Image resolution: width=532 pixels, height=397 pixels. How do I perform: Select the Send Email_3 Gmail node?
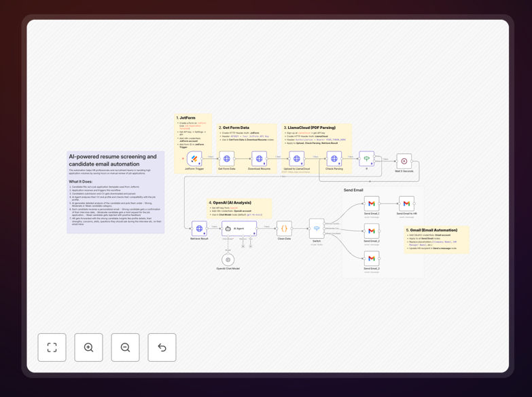[x=372, y=259]
